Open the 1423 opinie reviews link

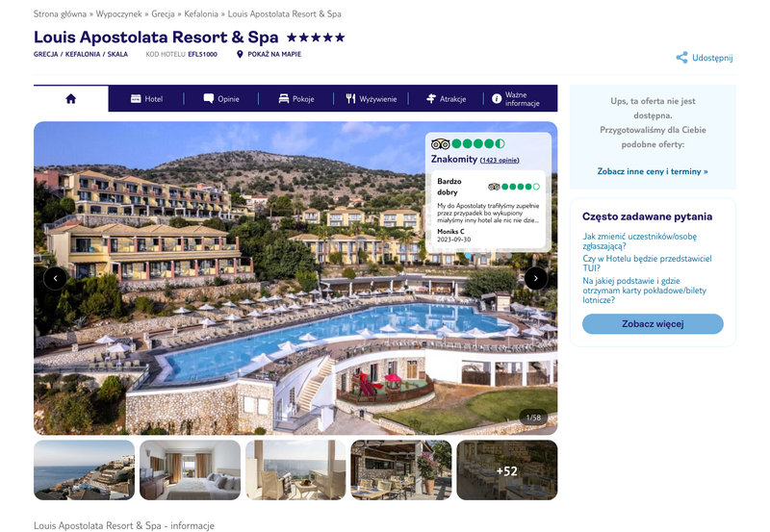(x=500, y=160)
